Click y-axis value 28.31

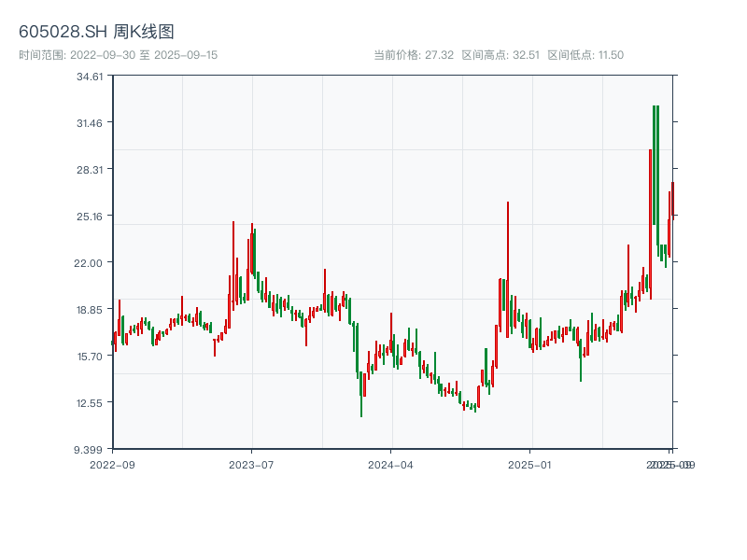(x=90, y=170)
